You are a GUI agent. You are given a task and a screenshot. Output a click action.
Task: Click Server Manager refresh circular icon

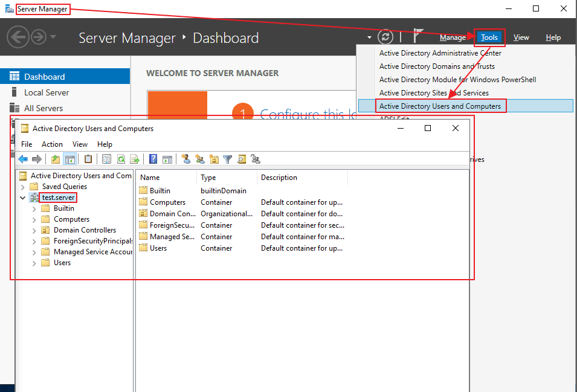(x=385, y=37)
